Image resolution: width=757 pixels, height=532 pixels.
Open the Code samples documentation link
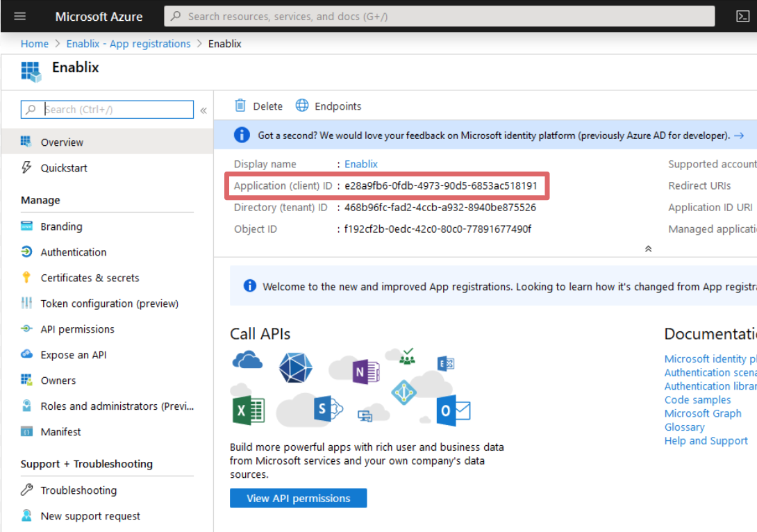click(x=697, y=400)
